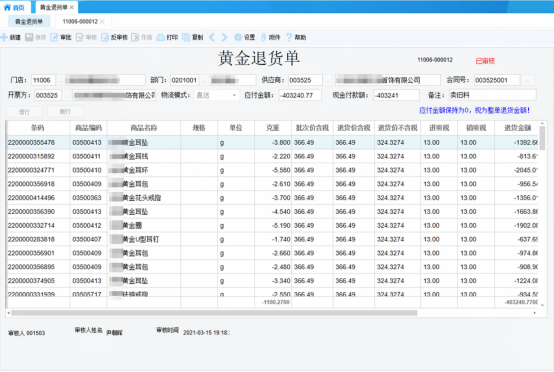Image resolution: width=554 pixels, height=372 pixels.
Task: Click the horizontal table scrollbar
Action: coord(214,313)
